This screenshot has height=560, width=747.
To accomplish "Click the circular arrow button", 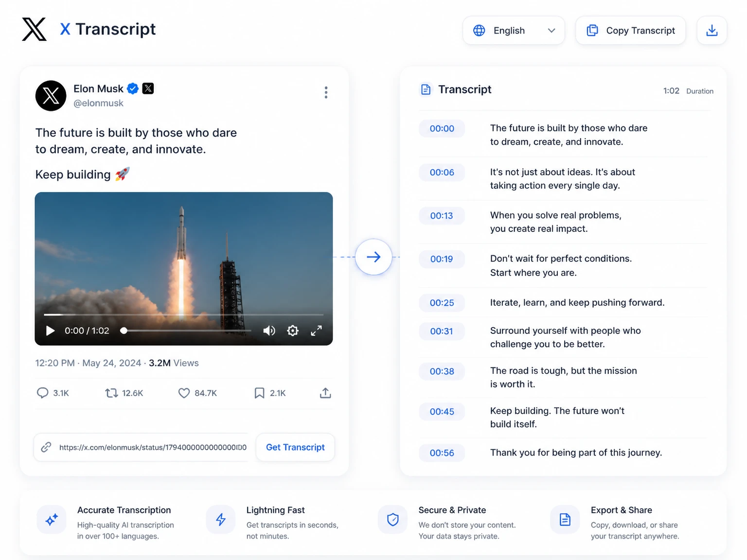I will click(373, 257).
